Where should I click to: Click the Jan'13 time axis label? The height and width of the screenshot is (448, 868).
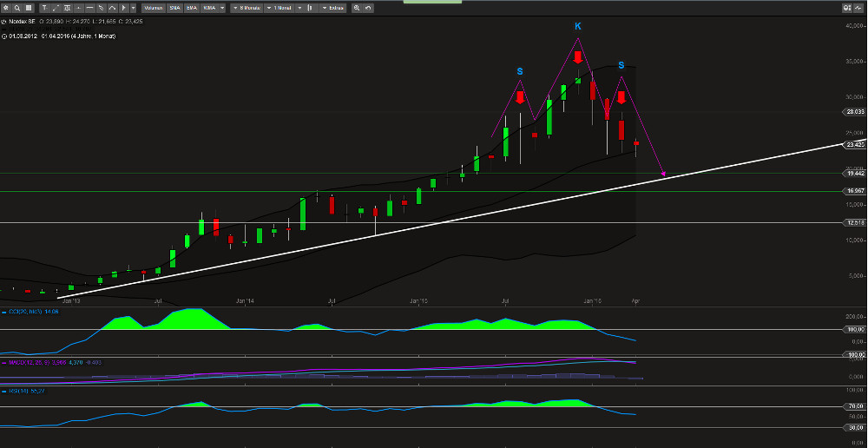pos(71,301)
